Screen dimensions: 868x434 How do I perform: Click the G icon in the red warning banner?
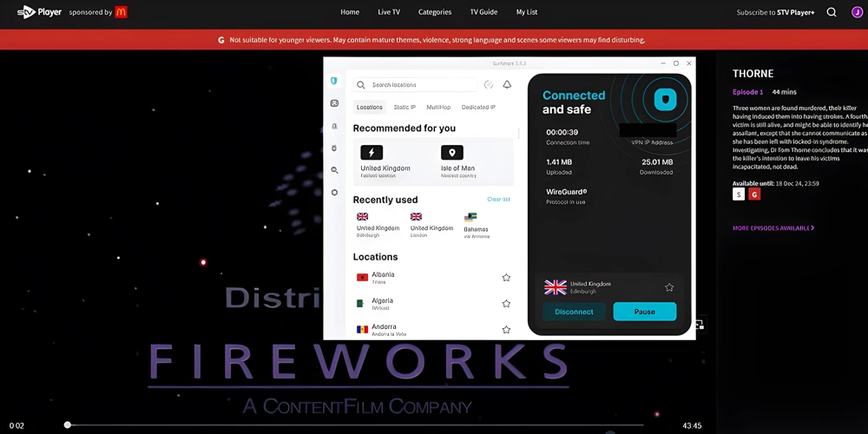click(x=221, y=40)
